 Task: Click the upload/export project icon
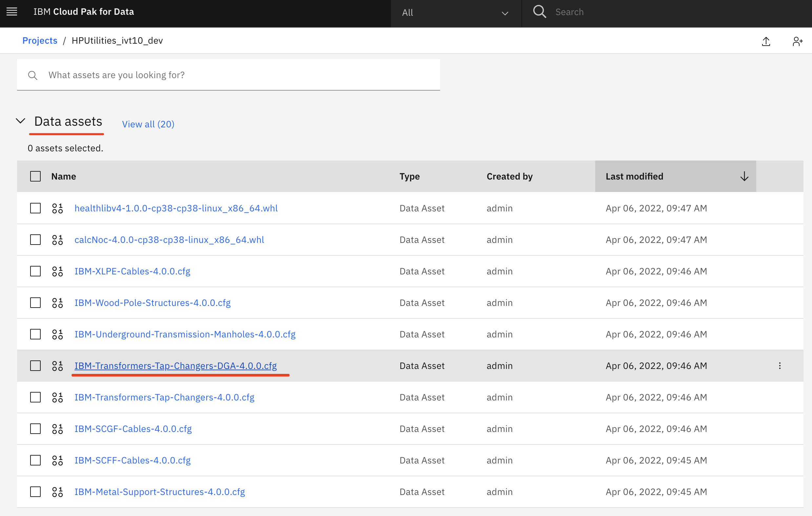(766, 41)
